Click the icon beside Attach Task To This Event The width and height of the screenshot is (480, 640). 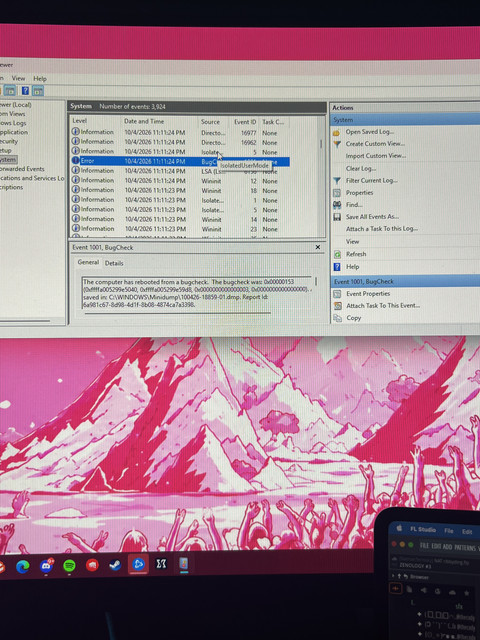(338, 306)
